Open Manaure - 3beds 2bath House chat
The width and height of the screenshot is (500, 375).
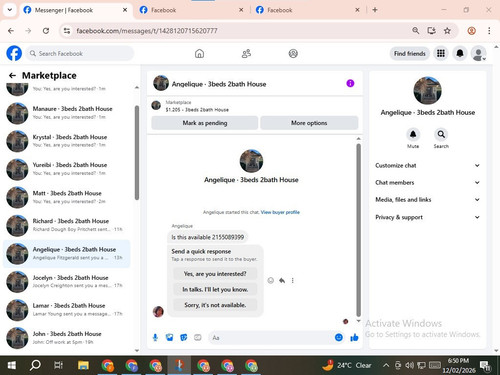click(67, 113)
